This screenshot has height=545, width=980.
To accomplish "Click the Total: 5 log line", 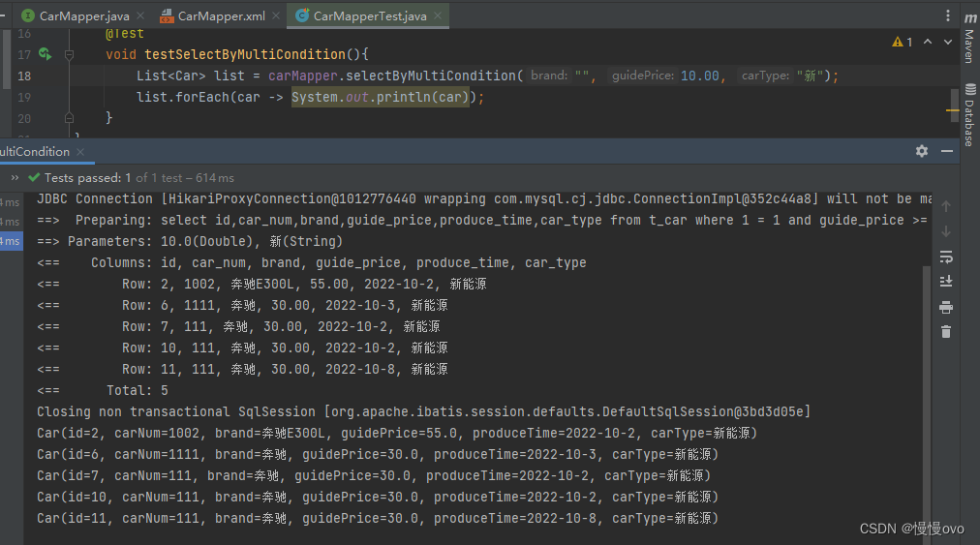I will pos(103,390).
